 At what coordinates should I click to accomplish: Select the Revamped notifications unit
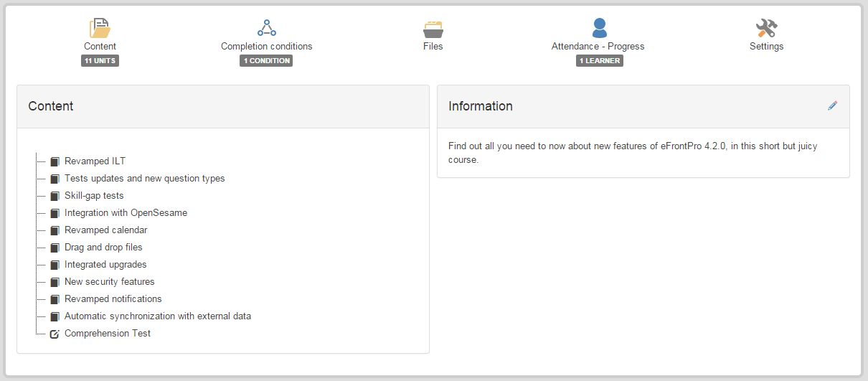[x=113, y=299]
